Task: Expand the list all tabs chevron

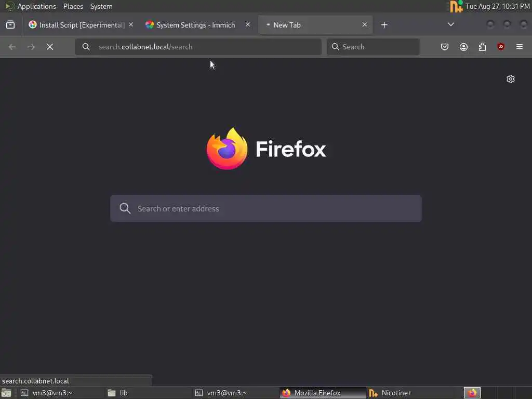Action: tap(450, 24)
